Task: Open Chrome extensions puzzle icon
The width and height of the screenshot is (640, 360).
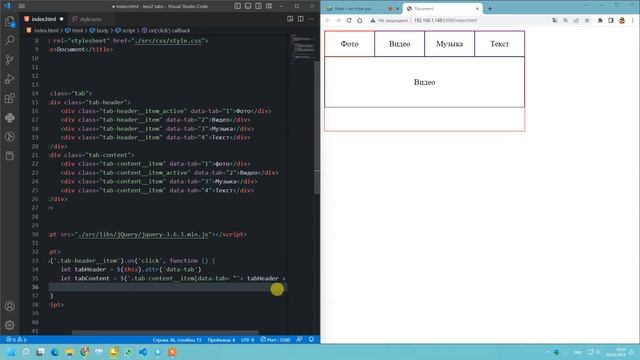Action: tap(600, 20)
